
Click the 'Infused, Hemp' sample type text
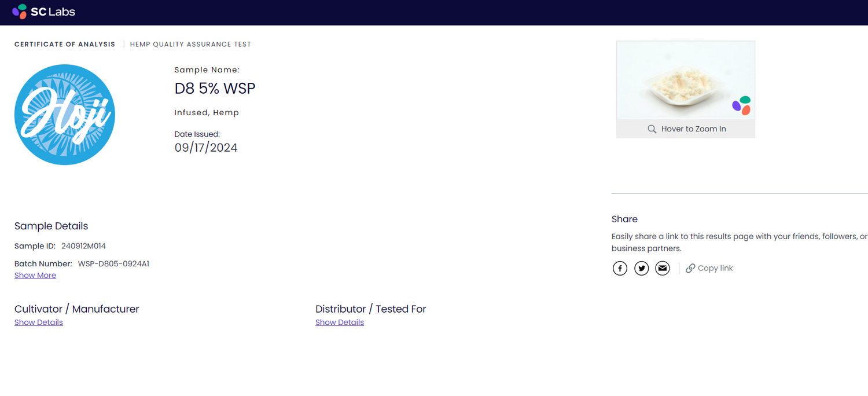coord(207,113)
